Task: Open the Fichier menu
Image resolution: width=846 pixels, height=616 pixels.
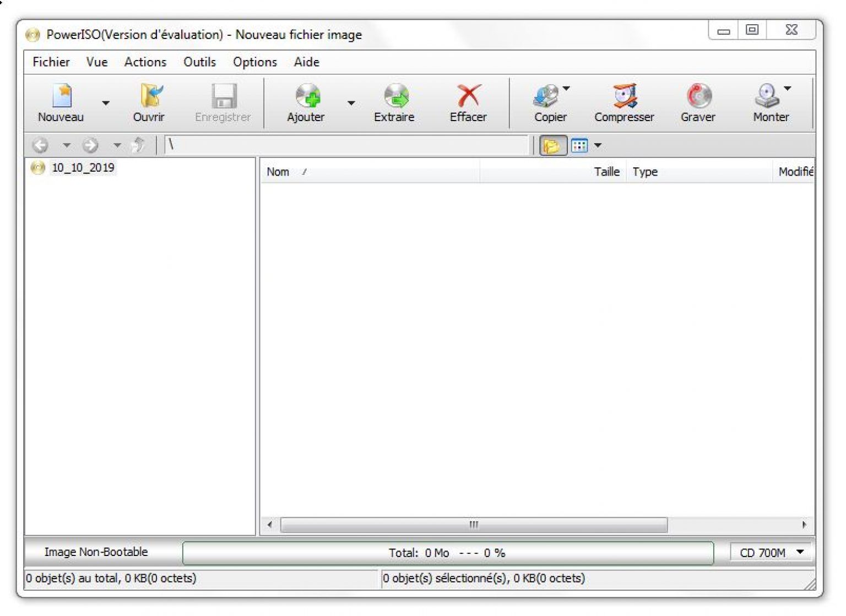Action: [51, 62]
